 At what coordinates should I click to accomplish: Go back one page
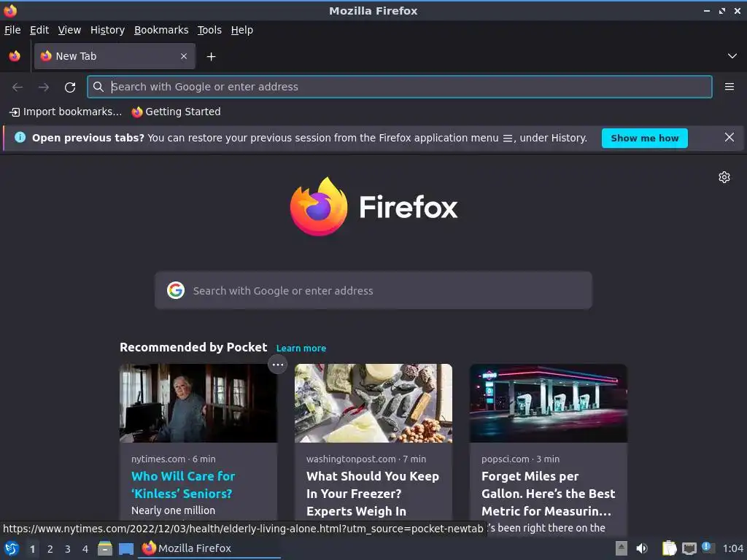pyautogui.click(x=18, y=87)
